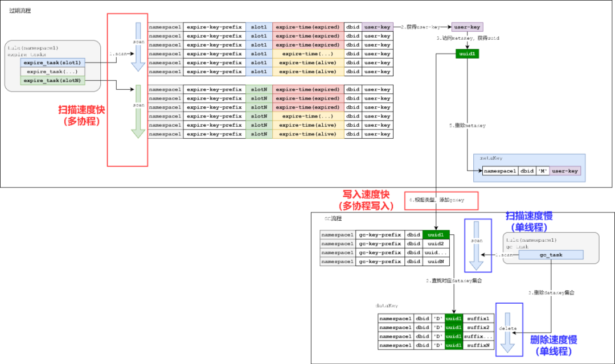Click the blue text 扫描速度慢 (单线程)

coord(529,221)
